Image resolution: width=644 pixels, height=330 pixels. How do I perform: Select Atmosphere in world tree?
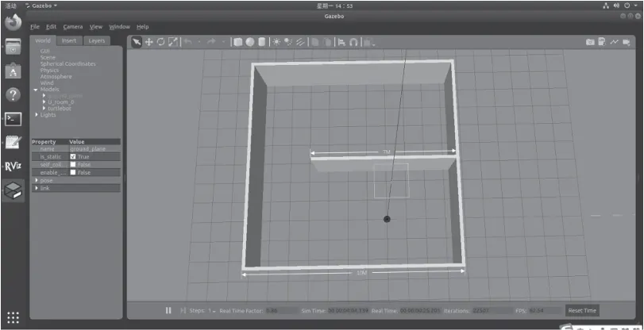point(56,77)
